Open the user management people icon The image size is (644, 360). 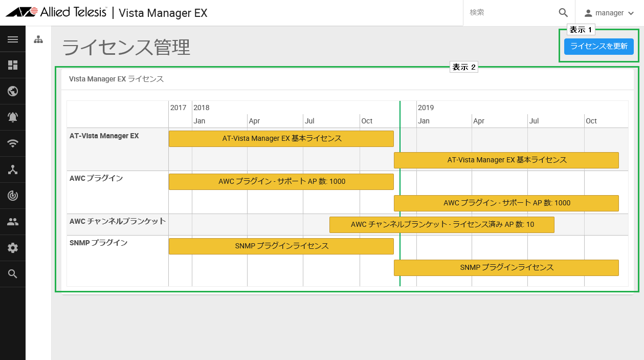(13, 222)
